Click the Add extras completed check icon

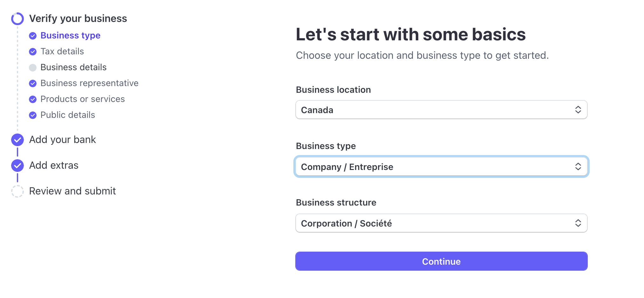[x=17, y=166]
